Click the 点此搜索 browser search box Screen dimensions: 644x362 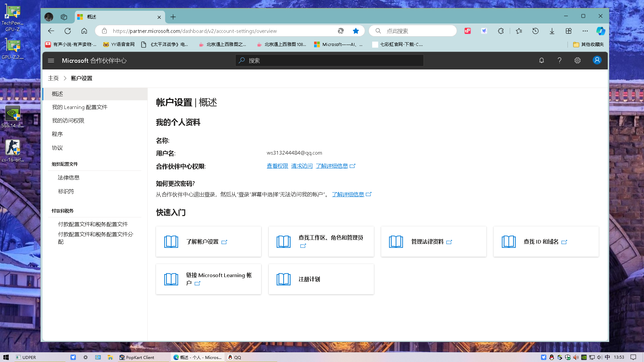pos(413,31)
